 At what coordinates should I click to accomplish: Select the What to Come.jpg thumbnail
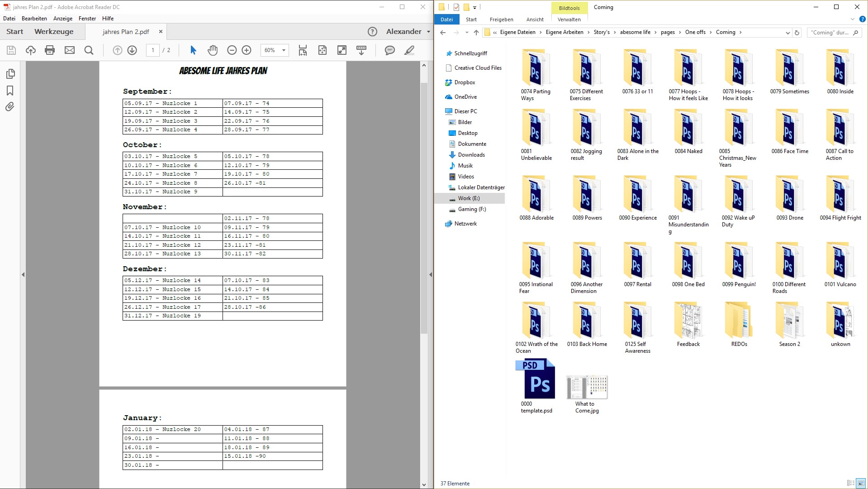(x=587, y=394)
